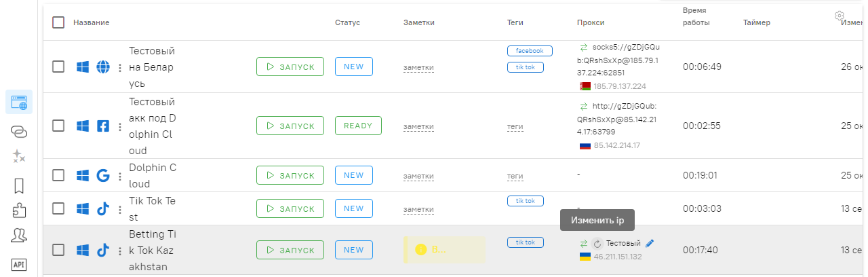Open the bookmarks icon in the sidebar
This screenshot has width=868, height=277.
click(19, 185)
